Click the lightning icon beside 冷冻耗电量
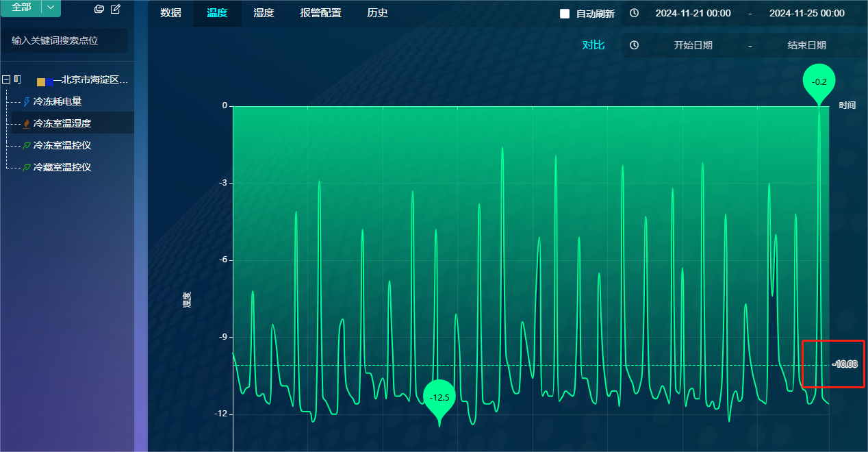Screen dimensions: 868x452 click(27, 101)
